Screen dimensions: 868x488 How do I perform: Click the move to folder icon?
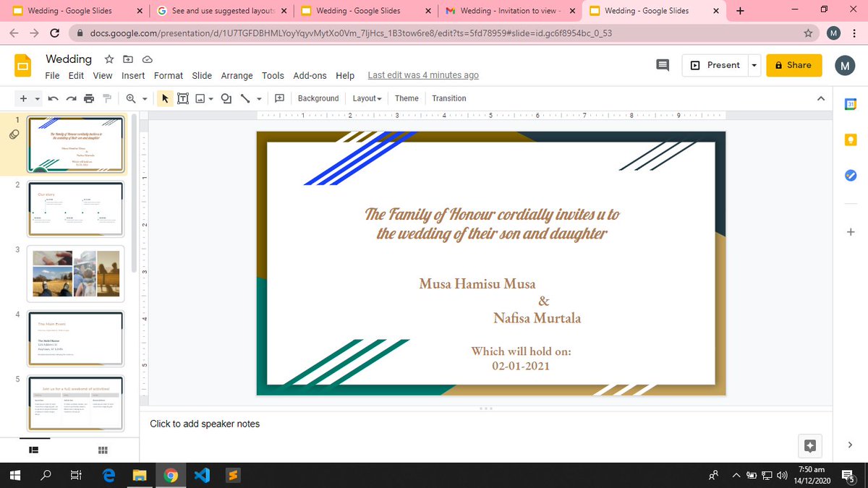click(x=128, y=59)
